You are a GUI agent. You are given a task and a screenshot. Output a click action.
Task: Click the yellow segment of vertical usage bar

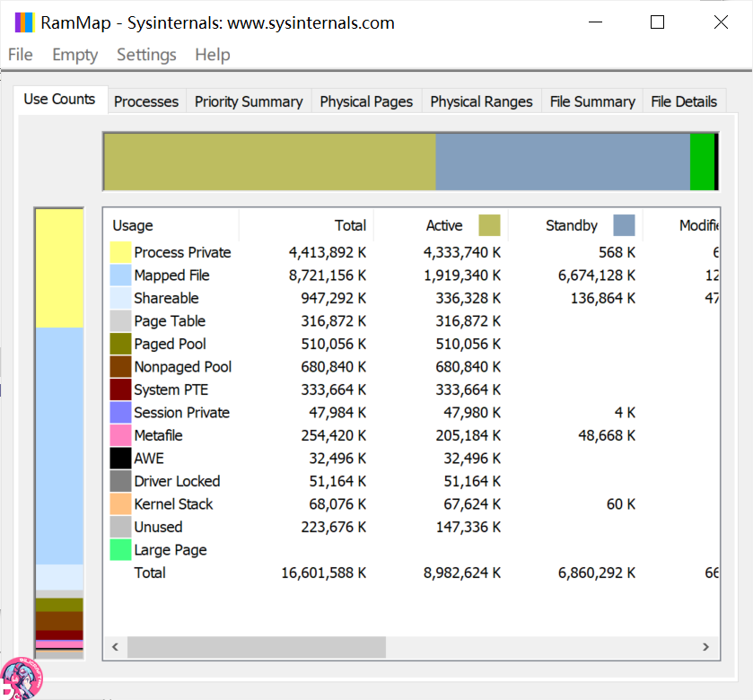click(59, 268)
